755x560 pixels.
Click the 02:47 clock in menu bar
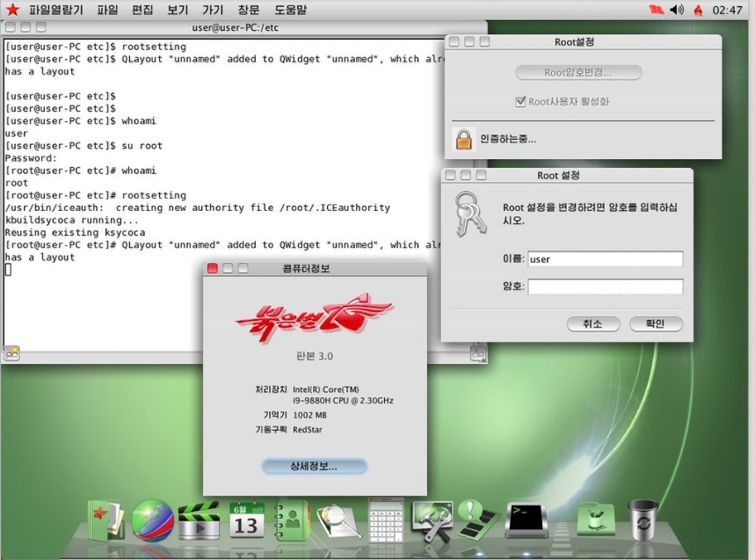point(727,11)
